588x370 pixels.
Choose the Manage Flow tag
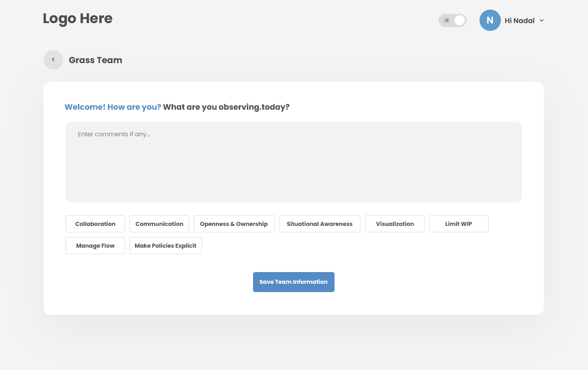(95, 246)
